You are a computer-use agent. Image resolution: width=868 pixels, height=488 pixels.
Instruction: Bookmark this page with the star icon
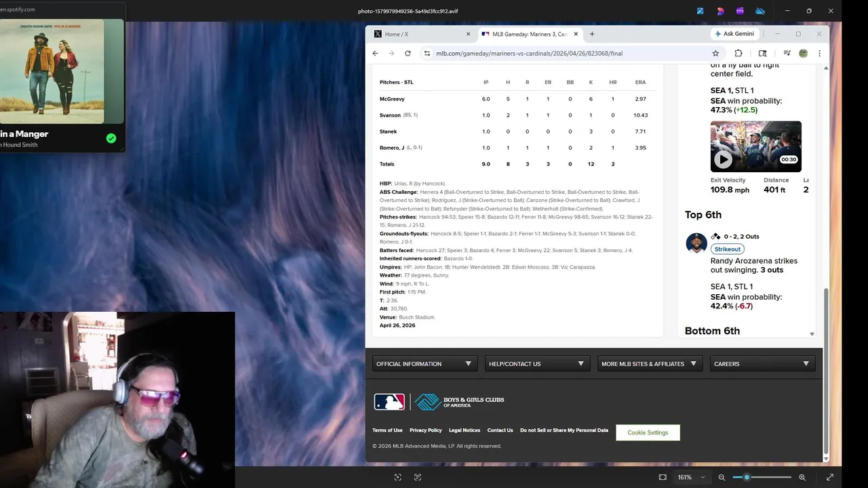pyautogui.click(x=715, y=54)
